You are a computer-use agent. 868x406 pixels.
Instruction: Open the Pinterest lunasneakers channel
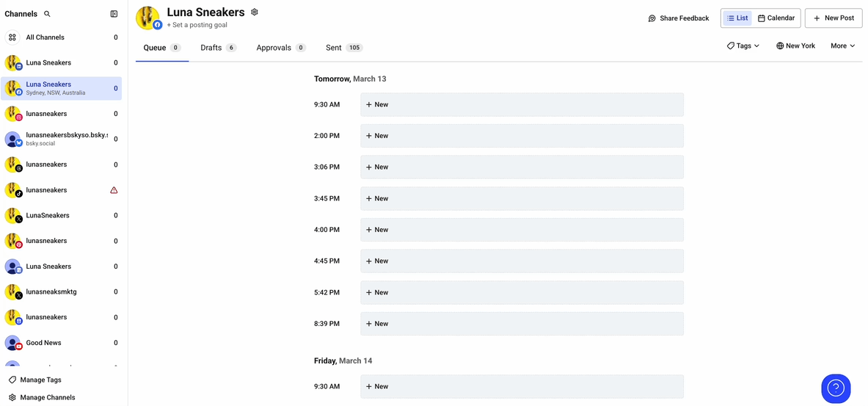click(61, 241)
